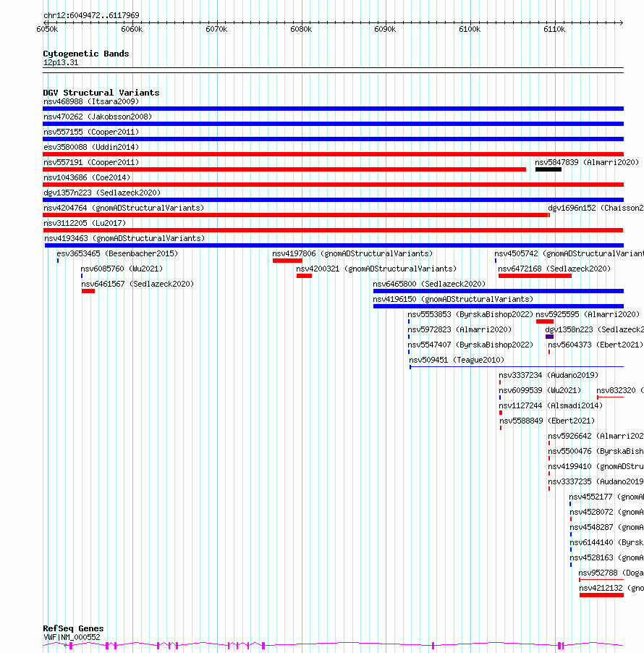644x653 pixels.
Task: Click nsv4552177 variant label
Action: [x=606, y=497]
